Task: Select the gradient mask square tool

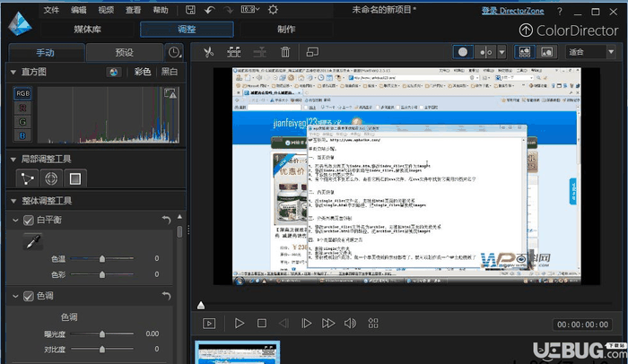Action: point(75,178)
